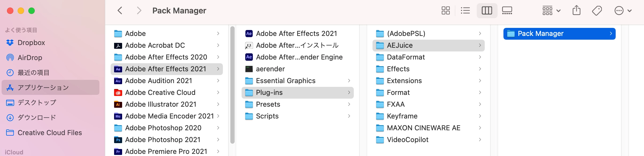Viewport: 644px width, 156px height.
Task: Select デスクトップ in the sidebar
Action: click(37, 103)
